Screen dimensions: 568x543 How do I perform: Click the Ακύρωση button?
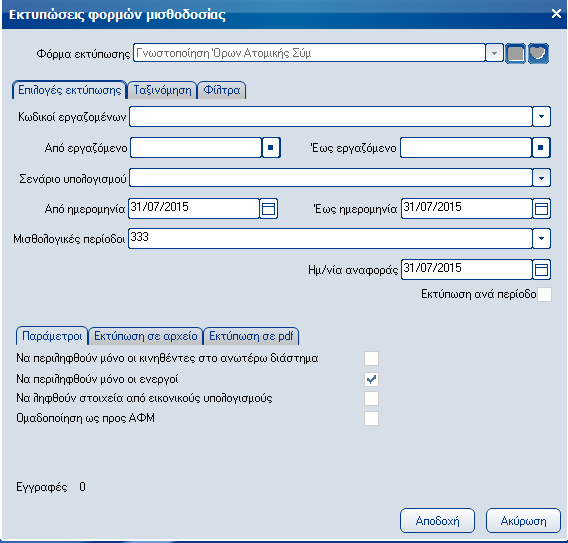523,521
